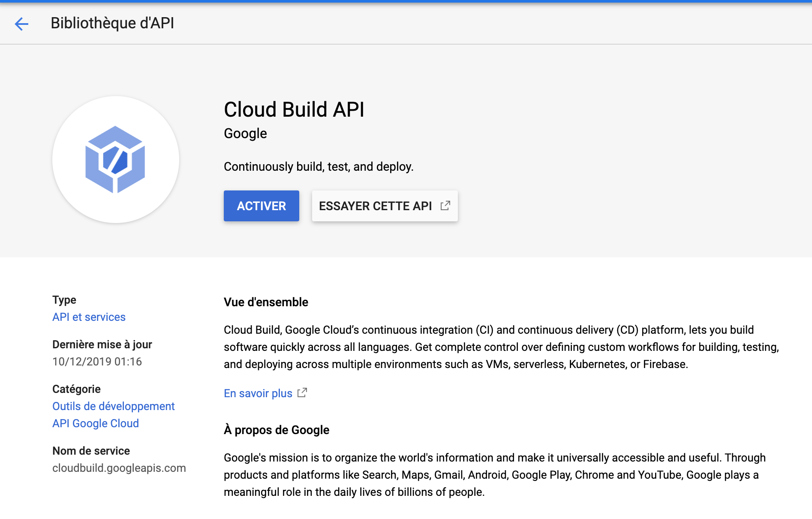
Task: Click the Nom de service label
Action: pos(91,451)
